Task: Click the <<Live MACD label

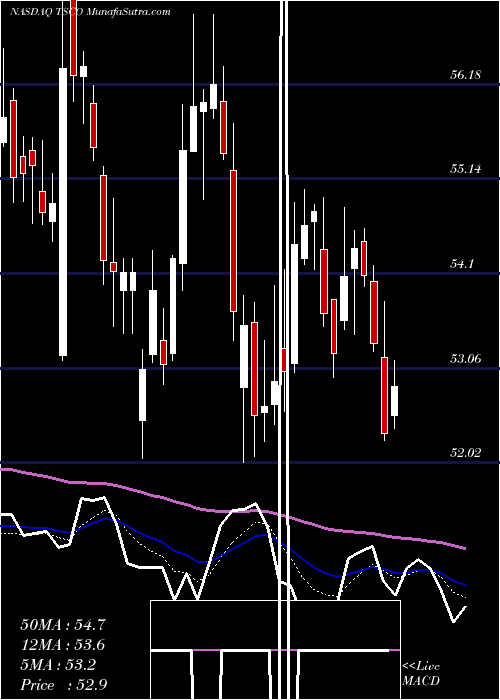Action: coord(421,673)
